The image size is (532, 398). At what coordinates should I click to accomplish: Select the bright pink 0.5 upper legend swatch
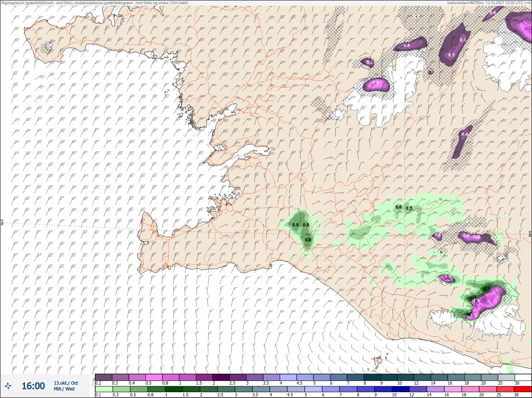click(x=154, y=377)
